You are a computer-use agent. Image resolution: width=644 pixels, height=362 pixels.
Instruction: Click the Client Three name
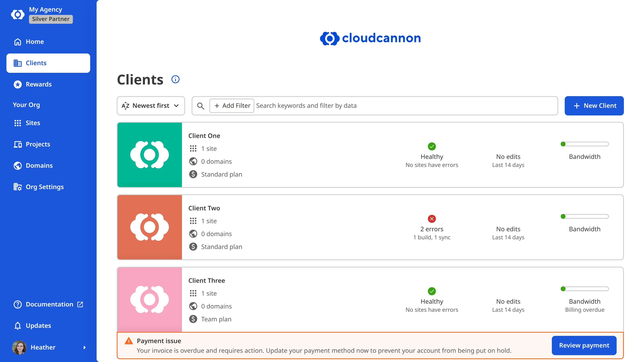pyautogui.click(x=207, y=281)
